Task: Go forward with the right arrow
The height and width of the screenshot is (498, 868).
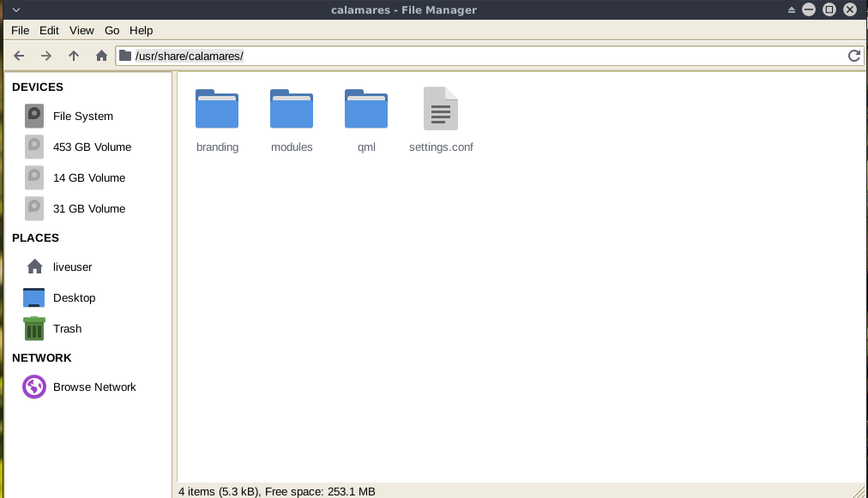Action: (x=46, y=56)
